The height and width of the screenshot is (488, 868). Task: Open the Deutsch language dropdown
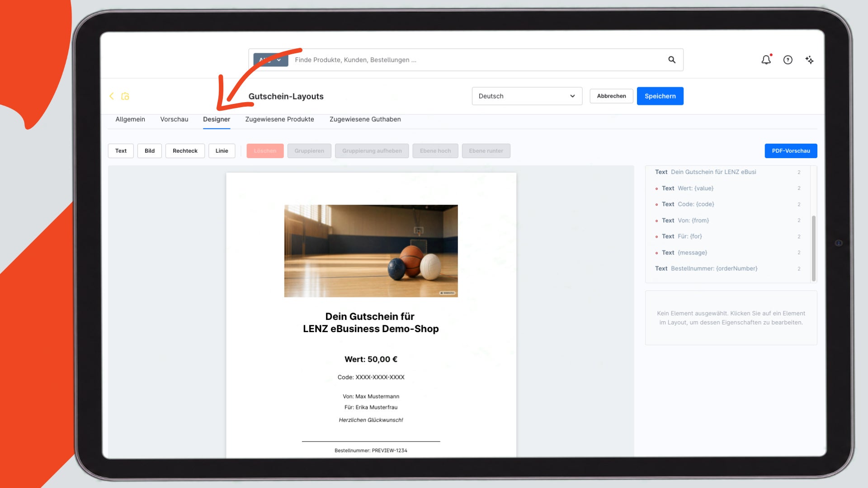(x=527, y=96)
